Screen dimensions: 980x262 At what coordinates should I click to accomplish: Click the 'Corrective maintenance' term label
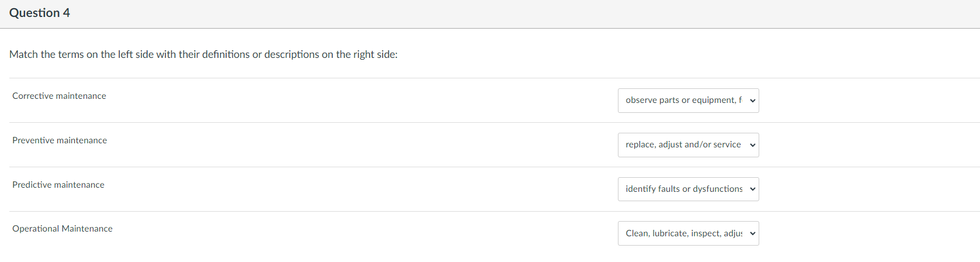[x=59, y=96]
